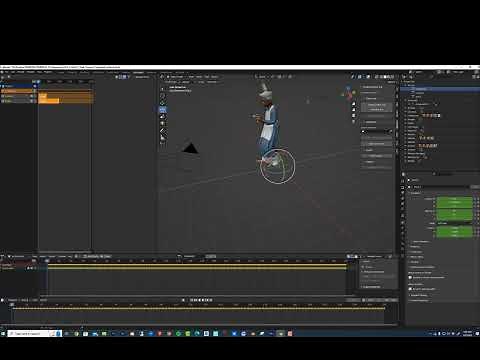Click the active Animation workspace tab
This screenshot has height=360, width=480.
139,72
